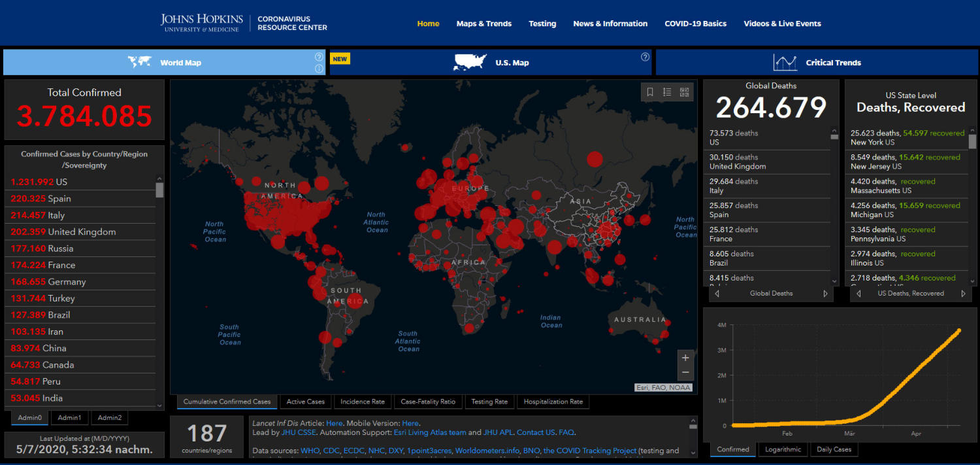
Task: Switch chart to Daily Cases view
Action: tap(834, 449)
